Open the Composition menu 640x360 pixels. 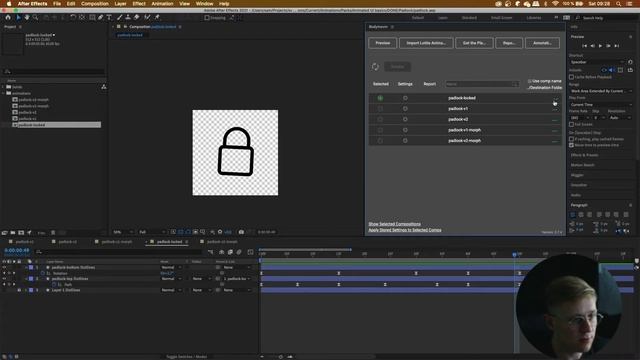pyautogui.click(x=95, y=4)
